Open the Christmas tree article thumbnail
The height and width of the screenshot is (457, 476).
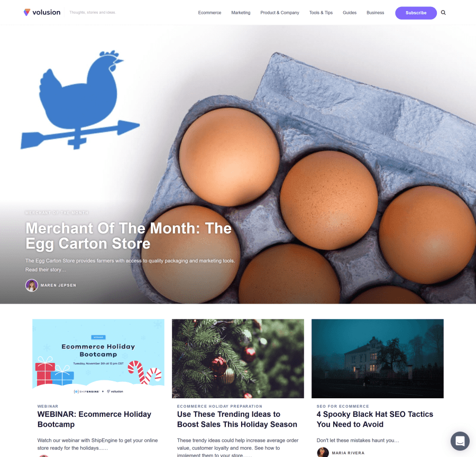(x=237, y=358)
